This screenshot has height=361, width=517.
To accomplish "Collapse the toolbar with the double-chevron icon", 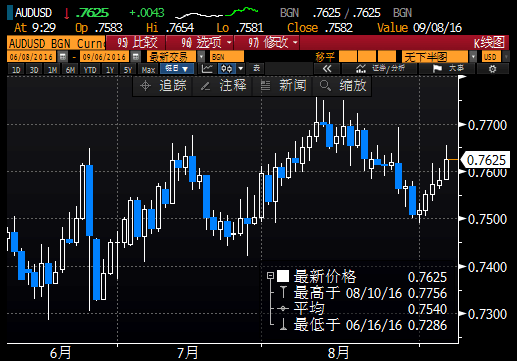I will point(327,69).
